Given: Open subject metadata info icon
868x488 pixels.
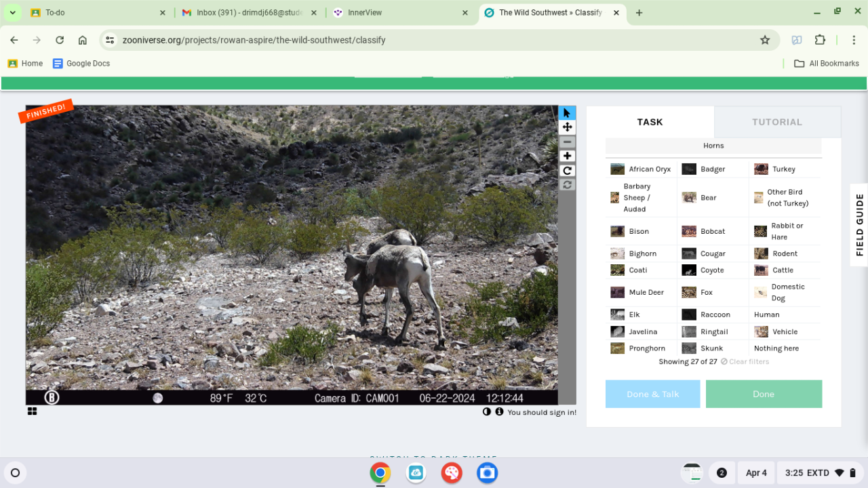Looking at the screenshot, I should point(499,412).
